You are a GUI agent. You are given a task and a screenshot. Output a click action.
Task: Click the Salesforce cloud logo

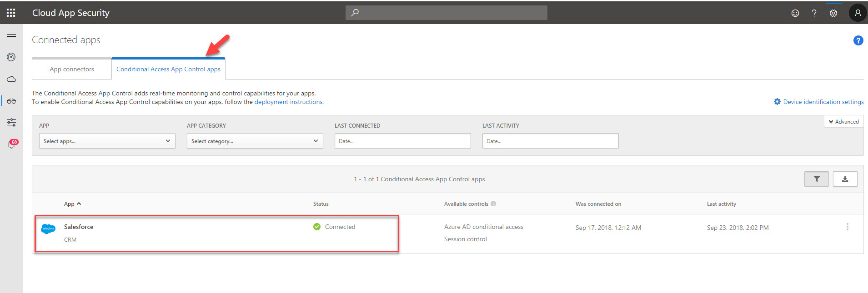(48, 229)
